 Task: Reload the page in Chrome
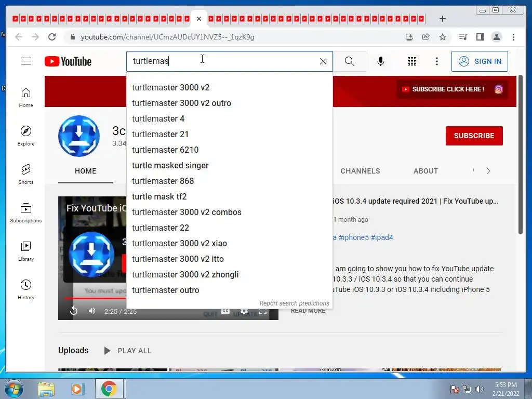pos(52,37)
